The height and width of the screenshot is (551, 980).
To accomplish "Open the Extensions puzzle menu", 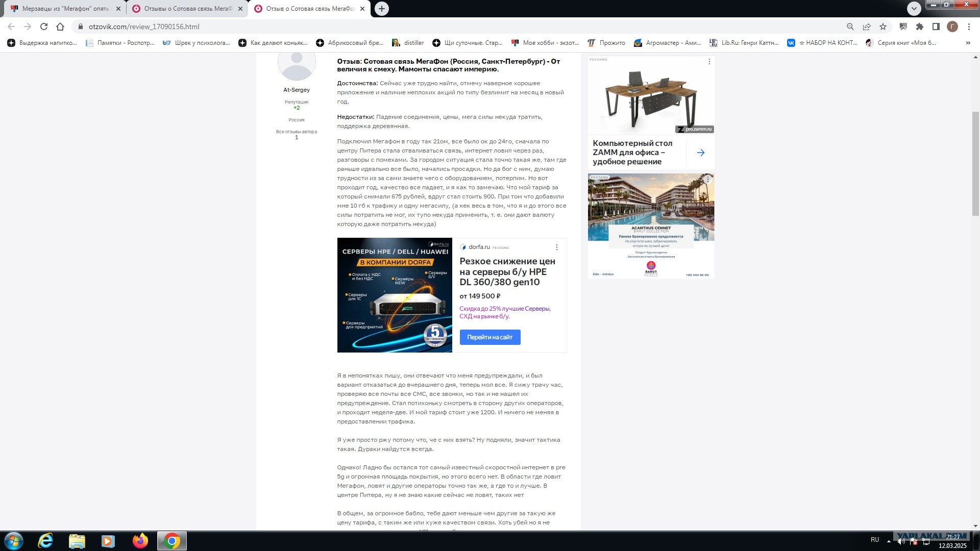I will coord(920,27).
